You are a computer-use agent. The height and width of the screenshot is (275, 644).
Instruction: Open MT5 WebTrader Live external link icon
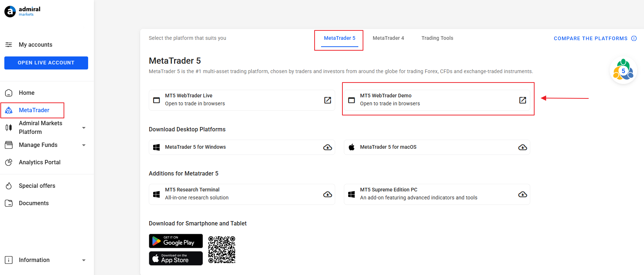point(328,100)
